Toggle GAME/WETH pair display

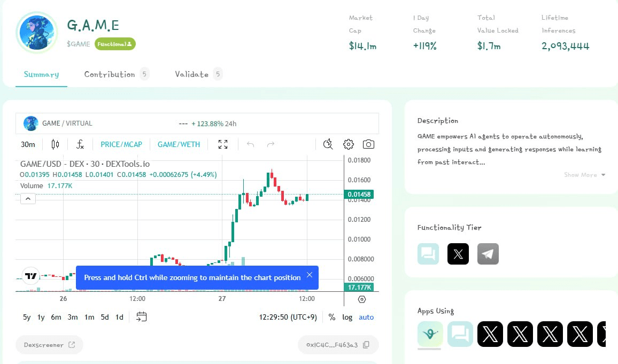[x=179, y=144]
